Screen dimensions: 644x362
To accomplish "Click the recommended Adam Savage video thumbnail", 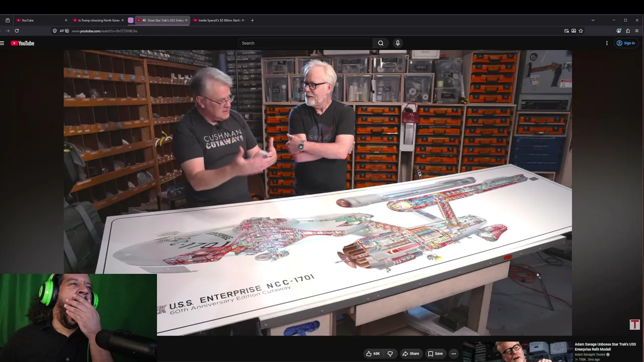I will click(517, 351).
